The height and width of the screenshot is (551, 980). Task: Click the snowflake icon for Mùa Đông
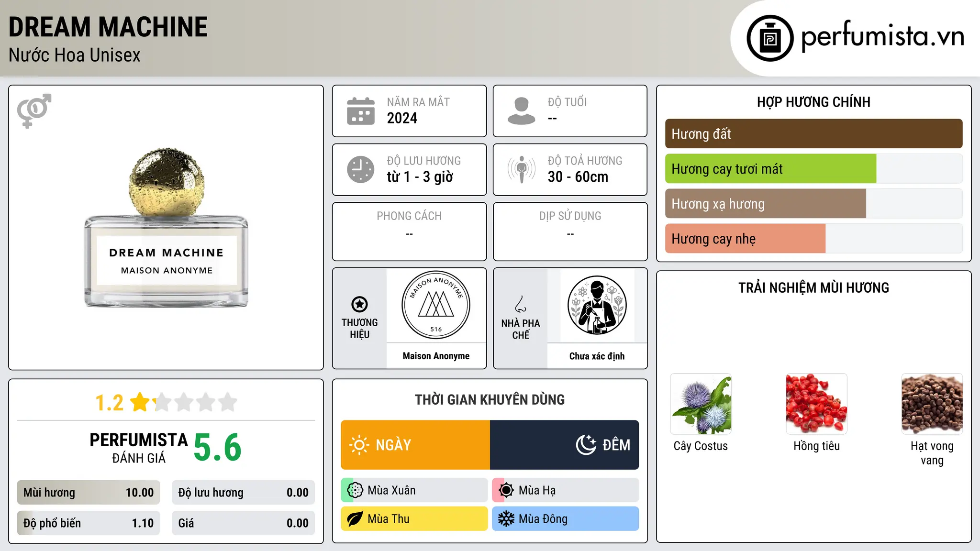point(506,519)
